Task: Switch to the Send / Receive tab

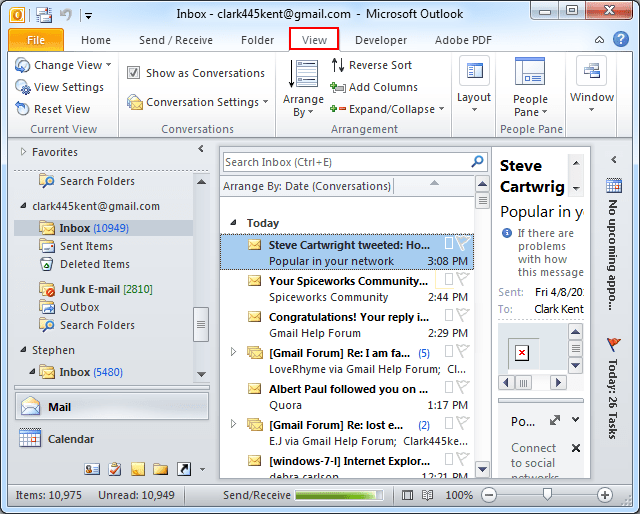Action: point(176,40)
